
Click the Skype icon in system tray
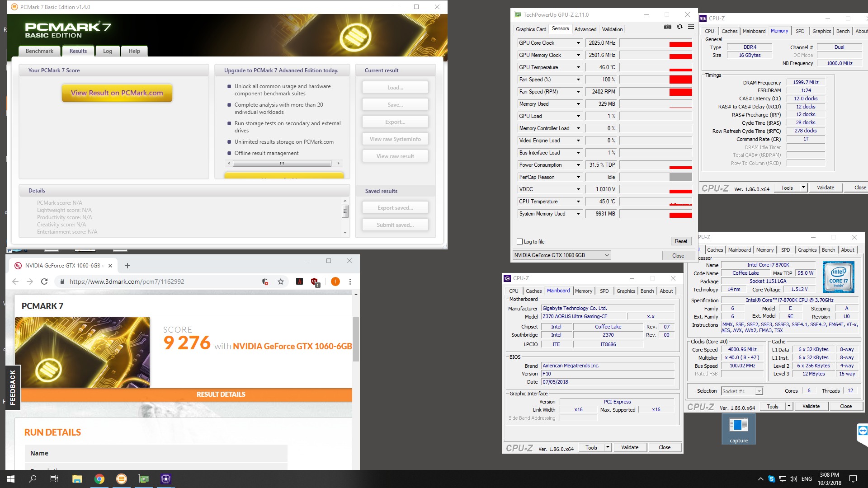tap(772, 479)
